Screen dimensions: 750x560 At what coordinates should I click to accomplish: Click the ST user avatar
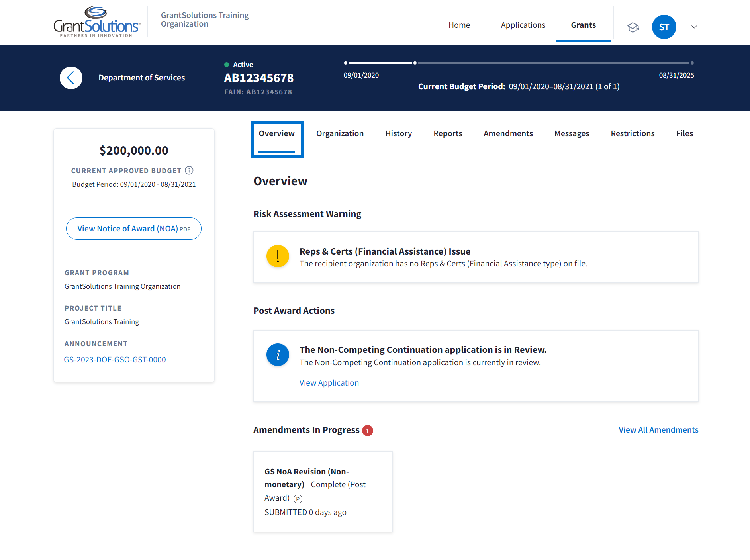tap(664, 27)
